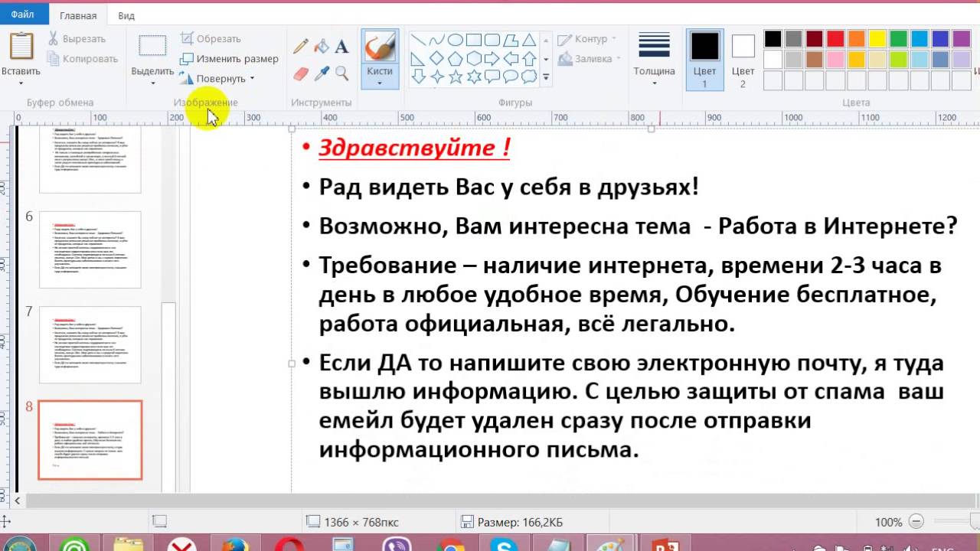This screenshot has width=980, height=551.
Task: Click Изменить размер resize button
Action: point(229,58)
